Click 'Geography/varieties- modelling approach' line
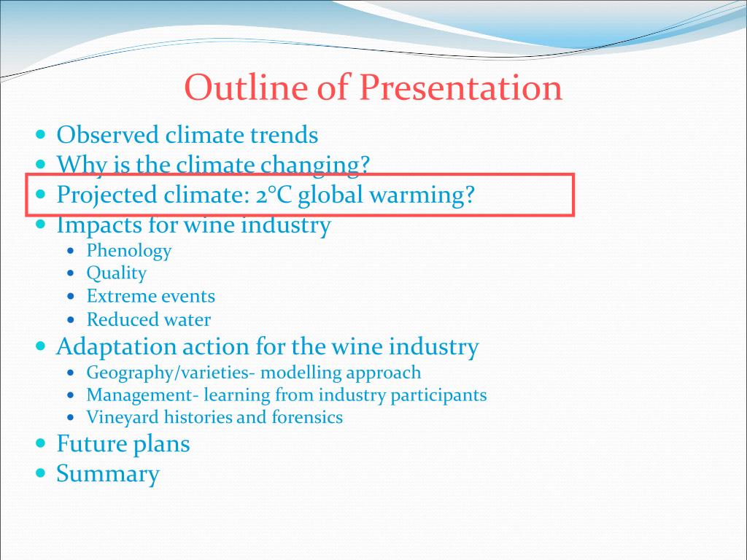 pyautogui.click(x=253, y=373)
